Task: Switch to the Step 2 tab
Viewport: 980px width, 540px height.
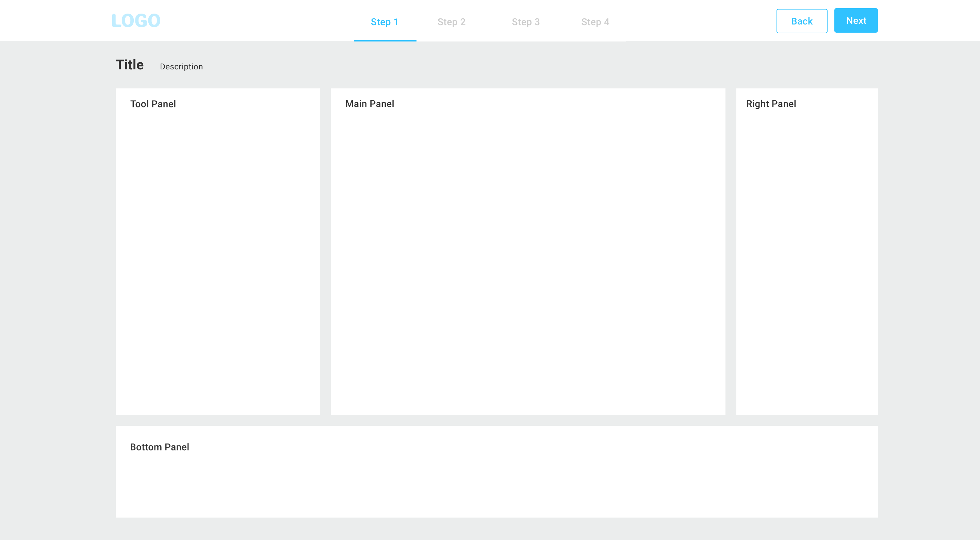Action: 451,22
